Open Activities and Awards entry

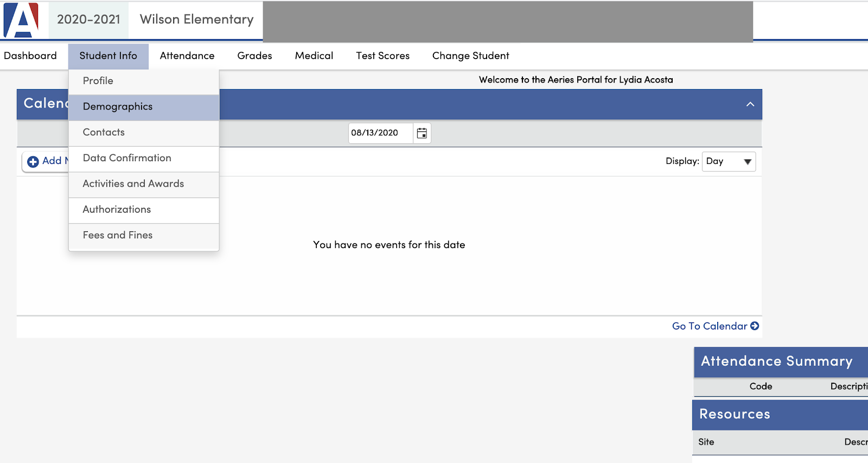(133, 184)
